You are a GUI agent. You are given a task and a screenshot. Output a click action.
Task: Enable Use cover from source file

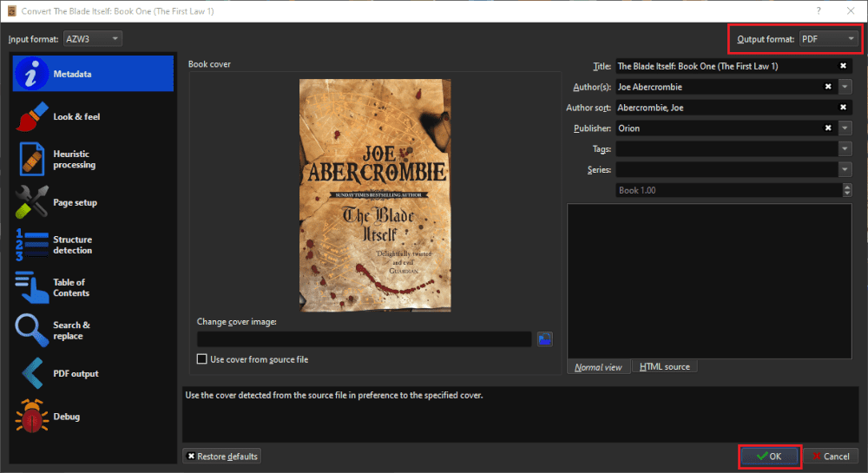[202, 359]
